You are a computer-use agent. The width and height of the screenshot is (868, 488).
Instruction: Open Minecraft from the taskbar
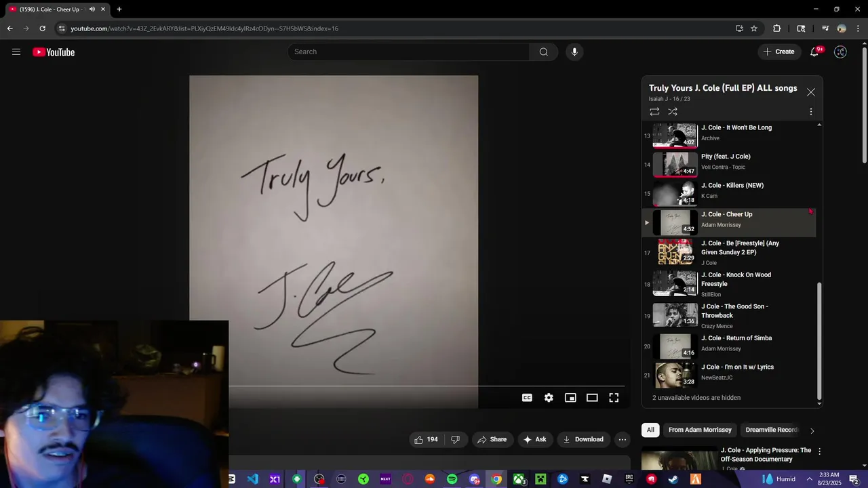pos(540,479)
